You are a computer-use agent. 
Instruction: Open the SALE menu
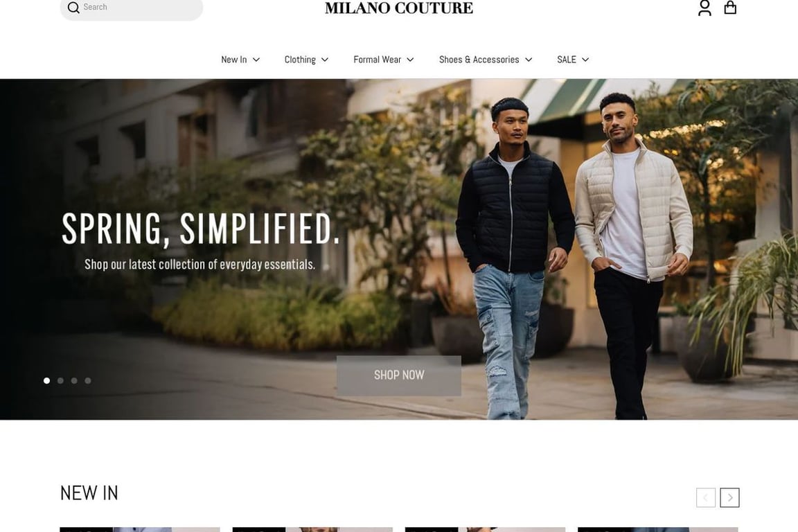pyautogui.click(x=573, y=60)
